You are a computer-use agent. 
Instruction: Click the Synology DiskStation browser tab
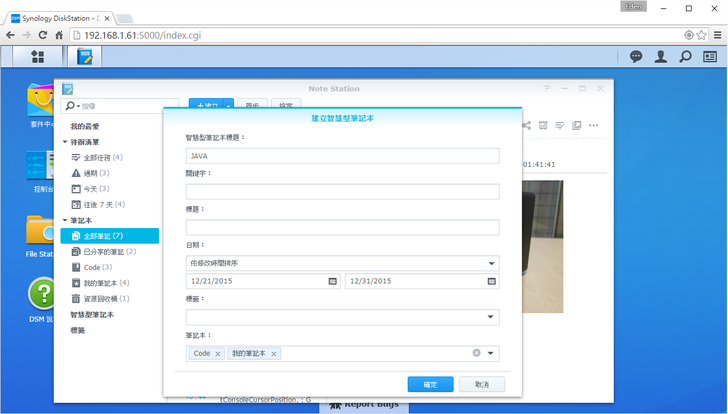pos(59,19)
